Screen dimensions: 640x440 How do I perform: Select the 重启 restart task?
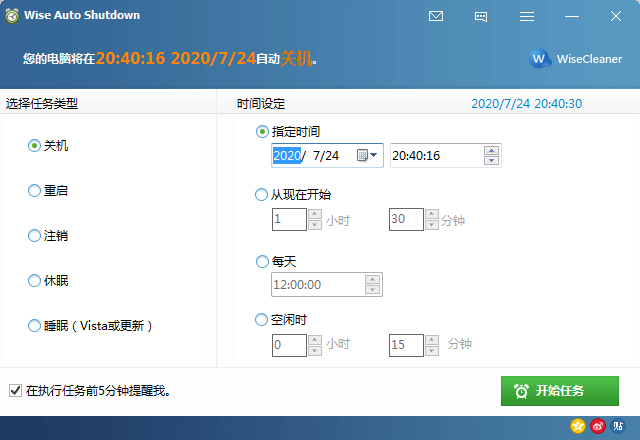point(48,191)
